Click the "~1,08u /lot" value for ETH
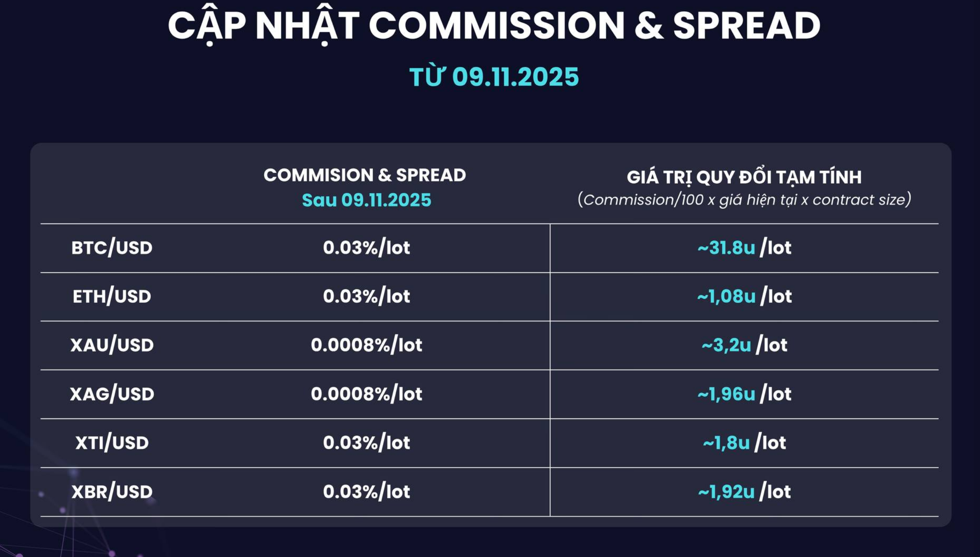 coord(744,296)
